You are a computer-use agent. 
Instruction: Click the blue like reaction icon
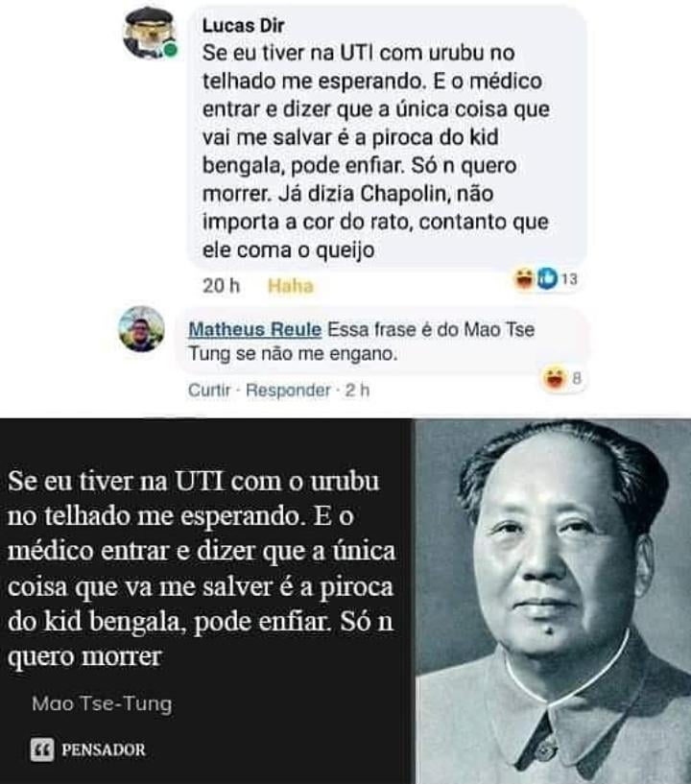(546, 277)
